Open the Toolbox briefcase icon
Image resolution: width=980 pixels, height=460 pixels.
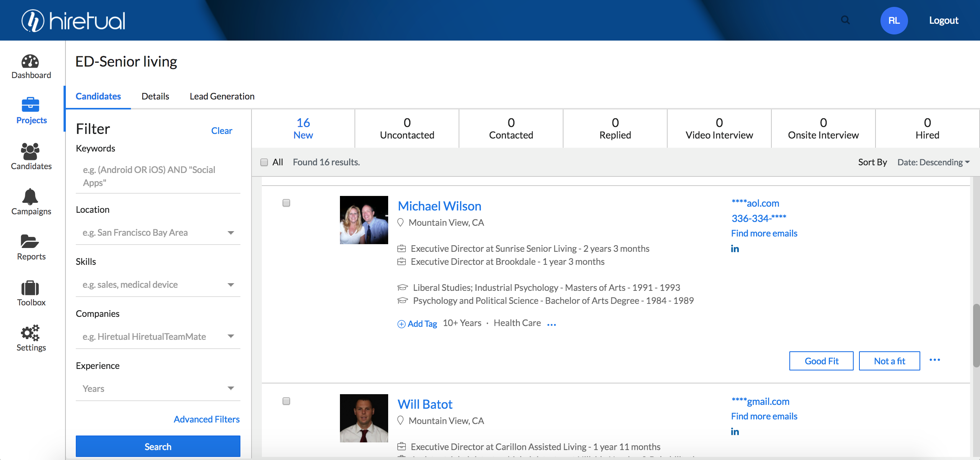[x=30, y=288]
